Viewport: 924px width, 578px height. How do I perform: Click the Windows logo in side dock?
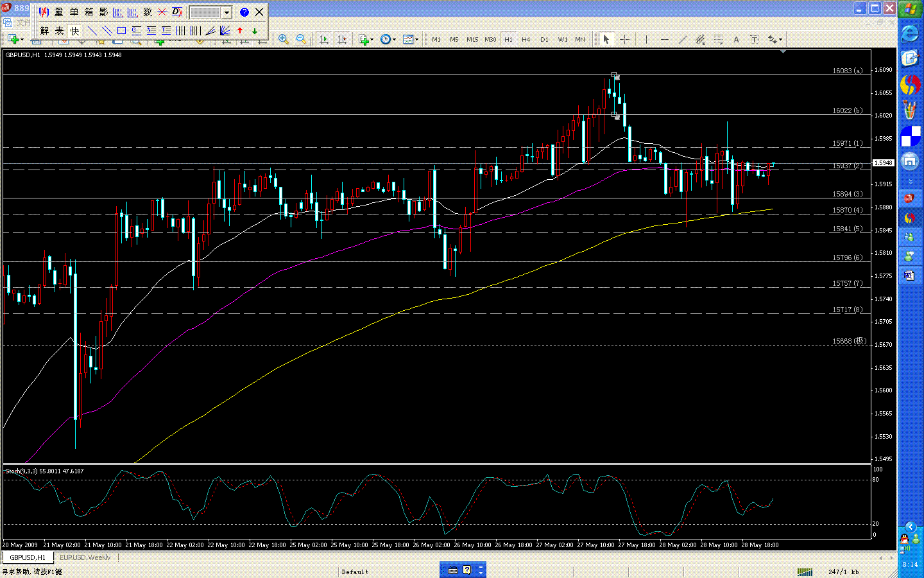point(910,10)
